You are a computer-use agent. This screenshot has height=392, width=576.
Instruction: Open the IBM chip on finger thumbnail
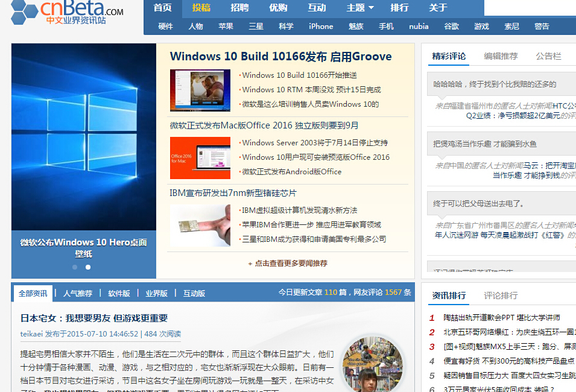point(200,225)
